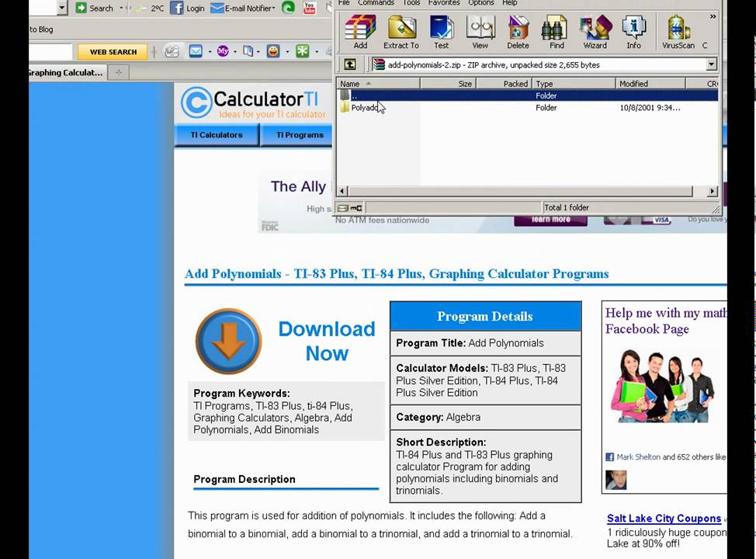The width and height of the screenshot is (756, 559).
Task: Sort archive list by Type column
Action: pos(574,83)
